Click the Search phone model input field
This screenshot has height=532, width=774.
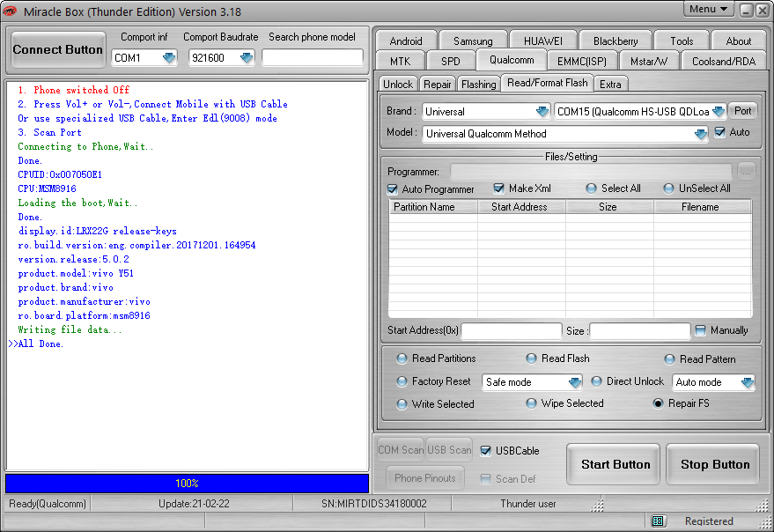tap(313, 58)
